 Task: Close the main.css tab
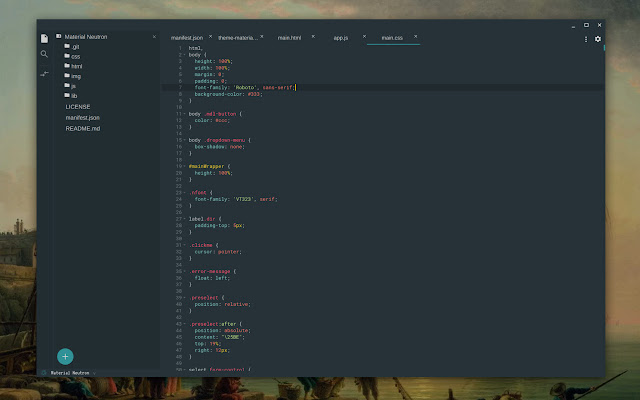[416, 37]
